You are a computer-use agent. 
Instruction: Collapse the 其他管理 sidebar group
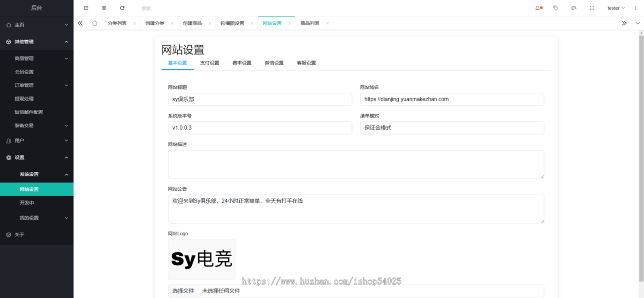point(36,42)
